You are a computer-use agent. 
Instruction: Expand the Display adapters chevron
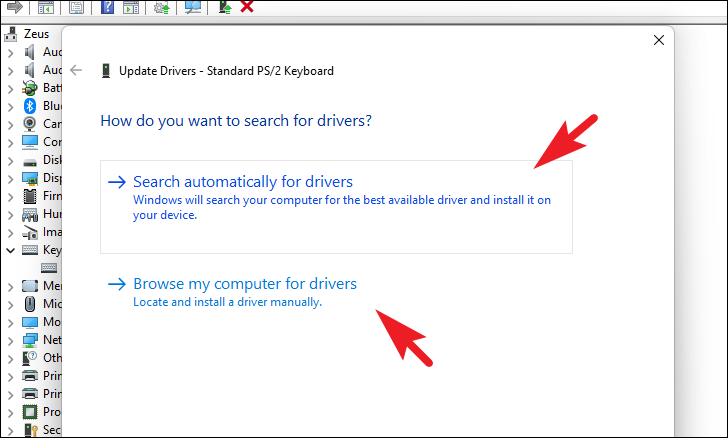(10, 178)
